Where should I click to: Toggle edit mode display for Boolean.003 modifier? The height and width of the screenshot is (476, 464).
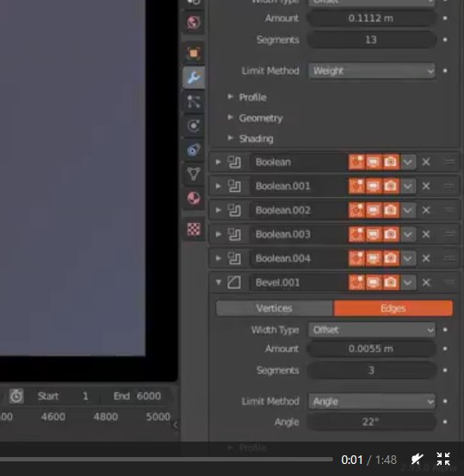coord(356,234)
